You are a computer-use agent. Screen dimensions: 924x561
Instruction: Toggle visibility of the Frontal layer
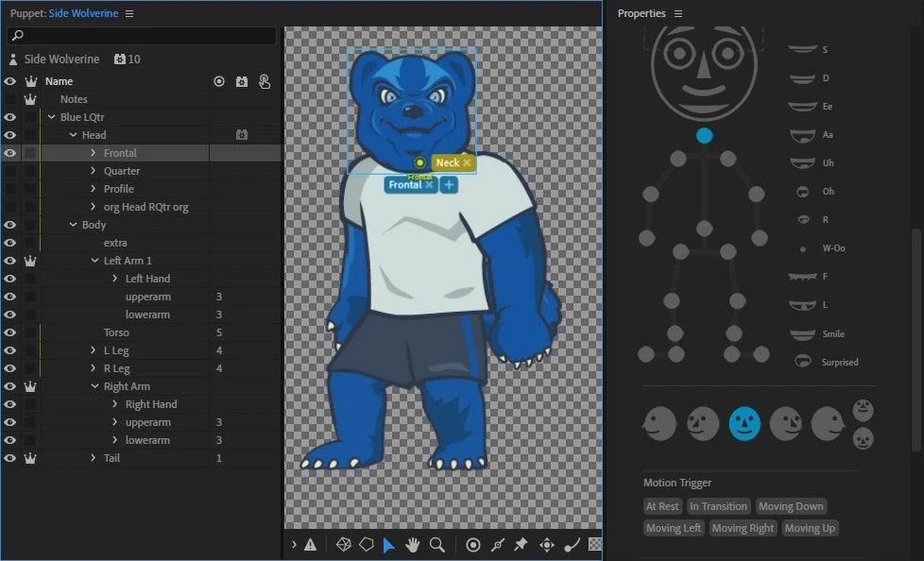pos(10,153)
